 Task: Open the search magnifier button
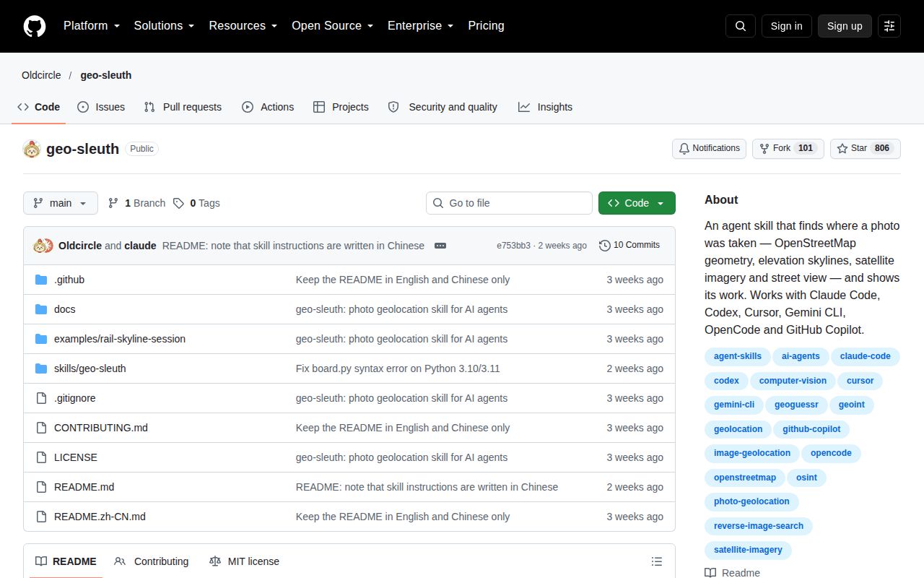tap(741, 26)
